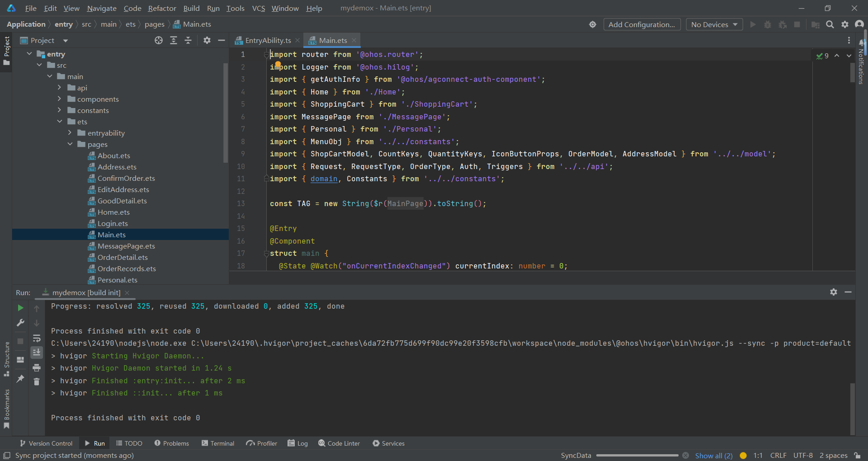Click the CRLF line separator status item
Image resolution: width=868 pixels, height=461 pixels.
778,456
